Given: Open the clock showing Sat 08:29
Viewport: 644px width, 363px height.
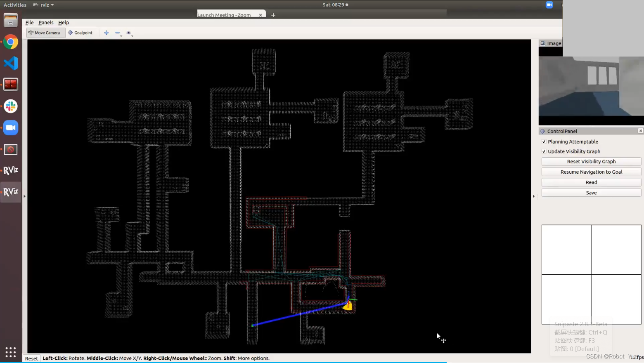Looking at the screenshot, I should 335,5.
